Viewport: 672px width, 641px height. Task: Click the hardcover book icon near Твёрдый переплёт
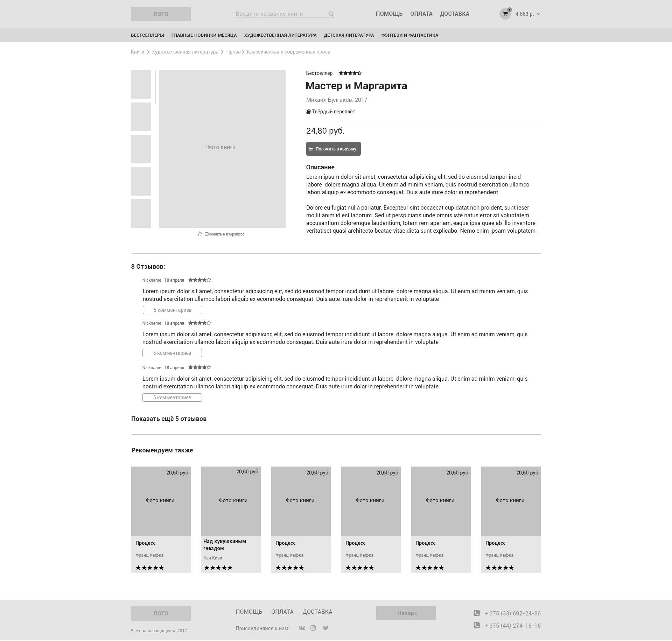tap(308, 112)
